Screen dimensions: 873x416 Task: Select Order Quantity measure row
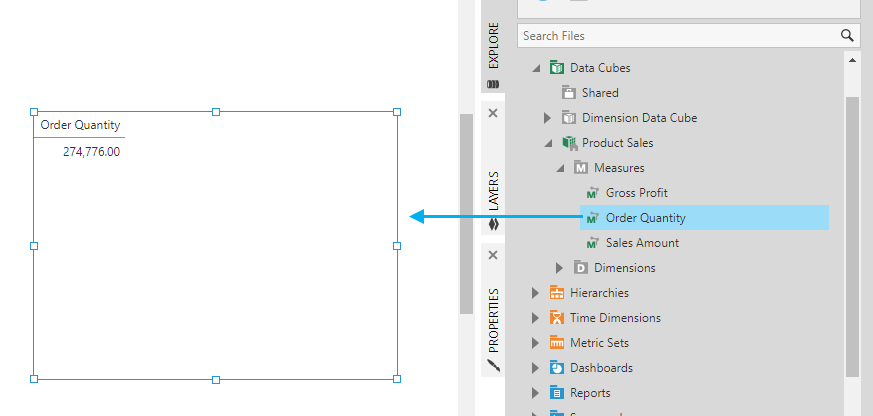point(704,218)
